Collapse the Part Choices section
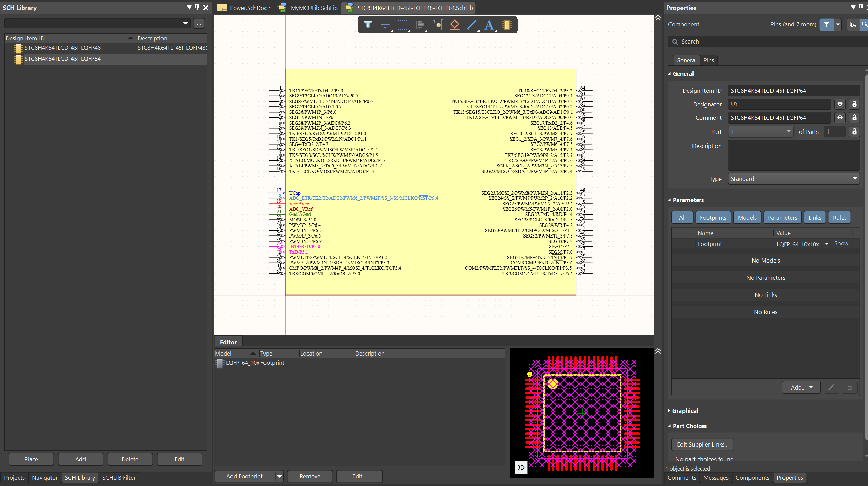This screenshot has height=486, width=868. [669, 426]
